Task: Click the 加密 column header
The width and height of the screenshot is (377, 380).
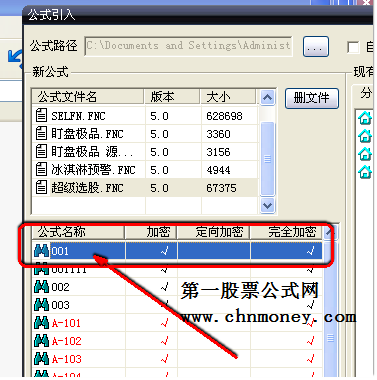Action: [x=151, y=232]
